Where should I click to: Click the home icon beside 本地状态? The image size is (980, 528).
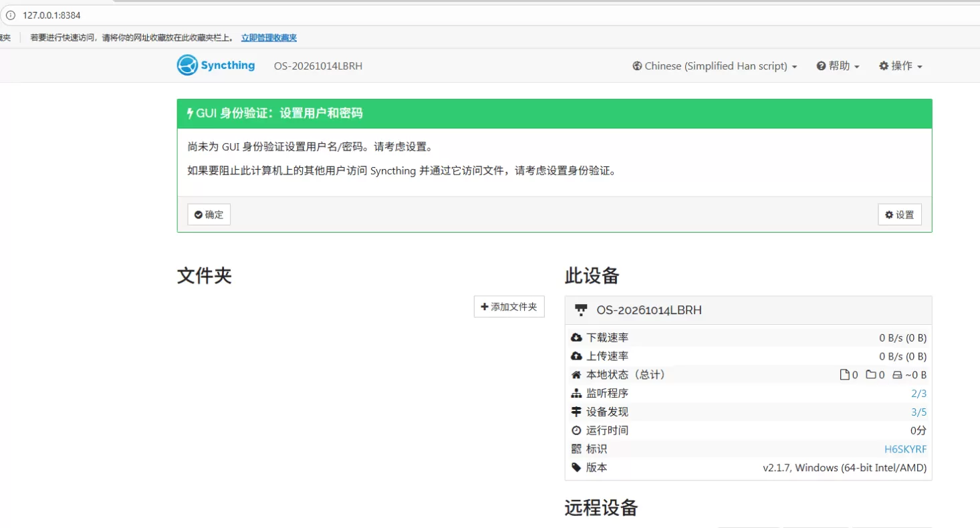(x=576, y=375)
